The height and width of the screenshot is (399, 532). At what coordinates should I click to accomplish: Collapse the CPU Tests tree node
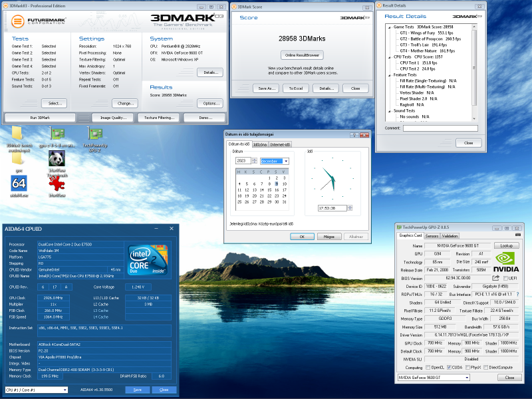click(389, 57)
